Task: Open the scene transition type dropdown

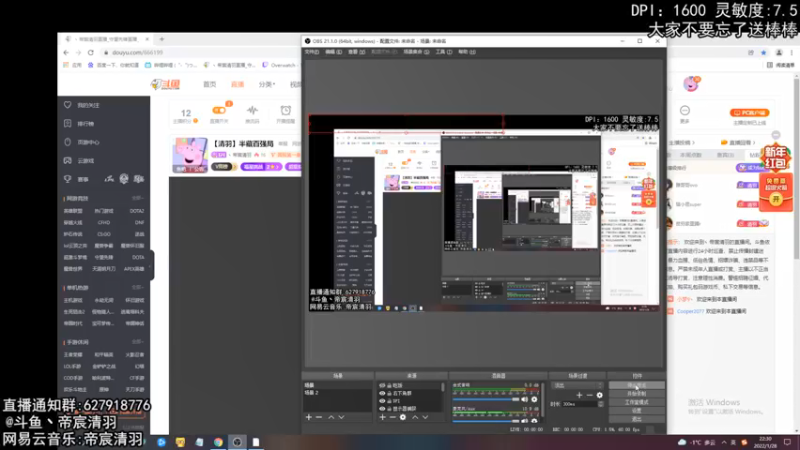Action: click(x=578, y=386)
